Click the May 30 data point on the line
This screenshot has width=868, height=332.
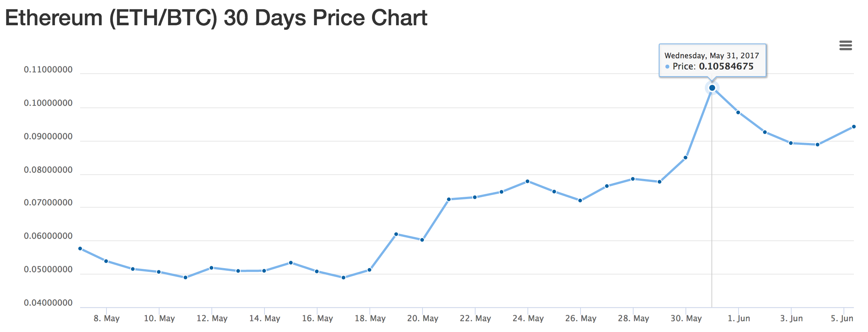coord(685,158)
